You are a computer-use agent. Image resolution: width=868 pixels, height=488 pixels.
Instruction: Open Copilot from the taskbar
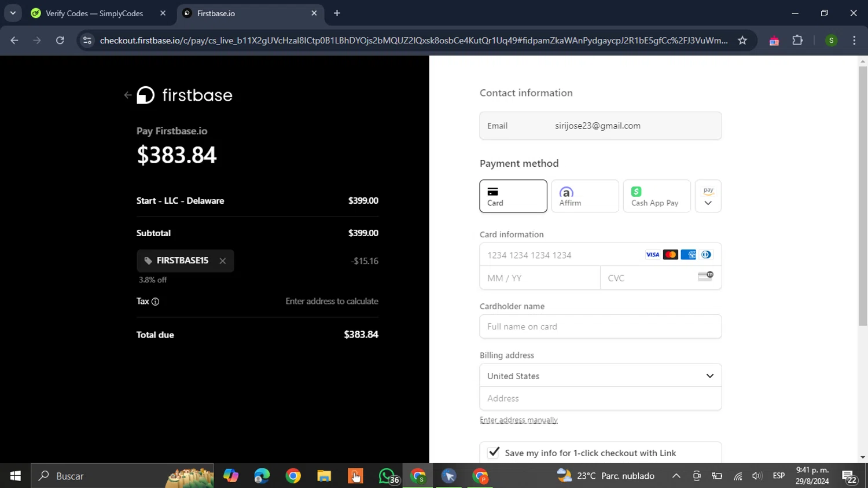point(231,476)
